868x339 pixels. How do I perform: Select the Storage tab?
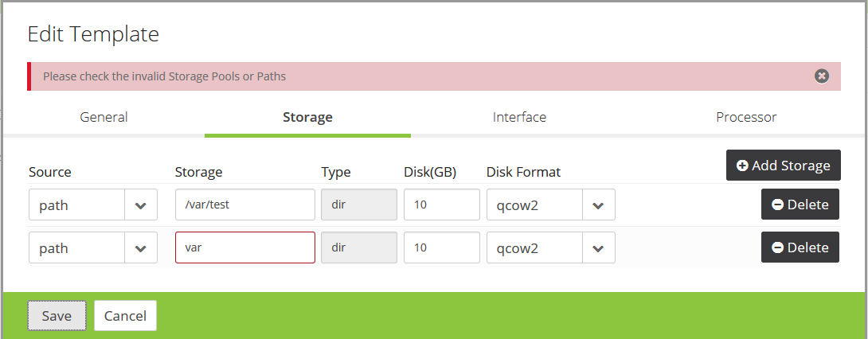pos(307,117)
